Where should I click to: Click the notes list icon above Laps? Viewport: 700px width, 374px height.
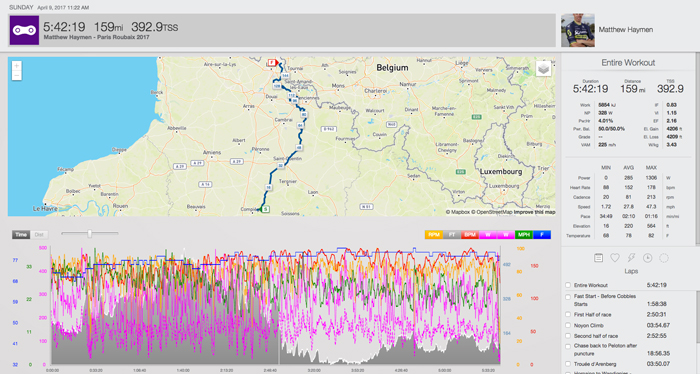[599, 258]
